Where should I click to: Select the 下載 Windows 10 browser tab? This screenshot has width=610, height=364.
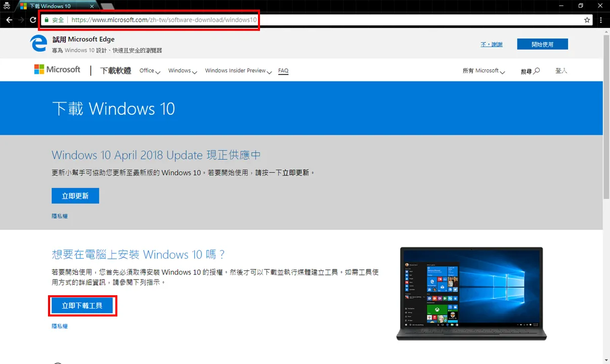click(56, 6)
